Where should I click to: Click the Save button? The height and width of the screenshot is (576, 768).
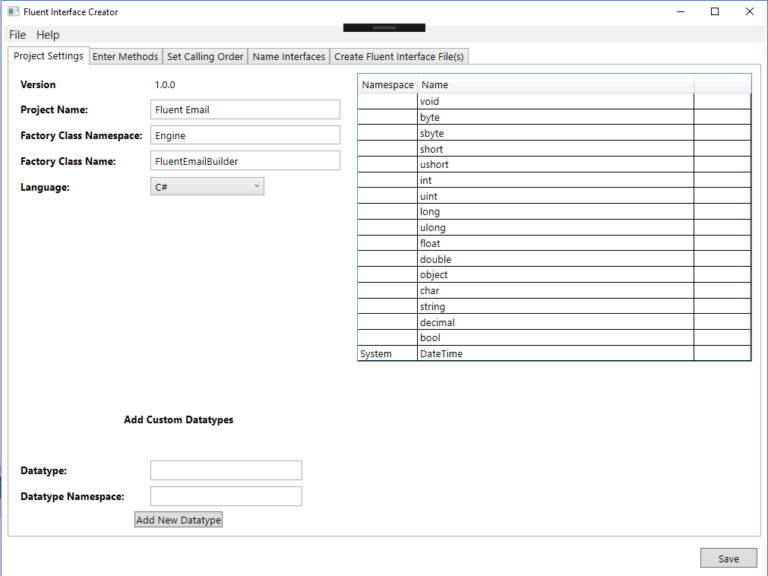coord(728,558)
